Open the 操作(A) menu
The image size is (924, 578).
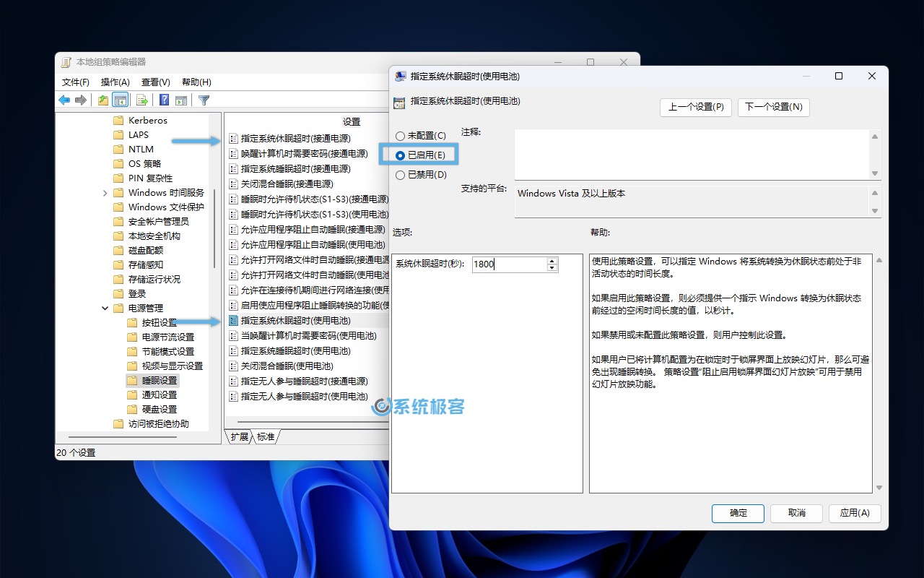click(x=115, y=82)
